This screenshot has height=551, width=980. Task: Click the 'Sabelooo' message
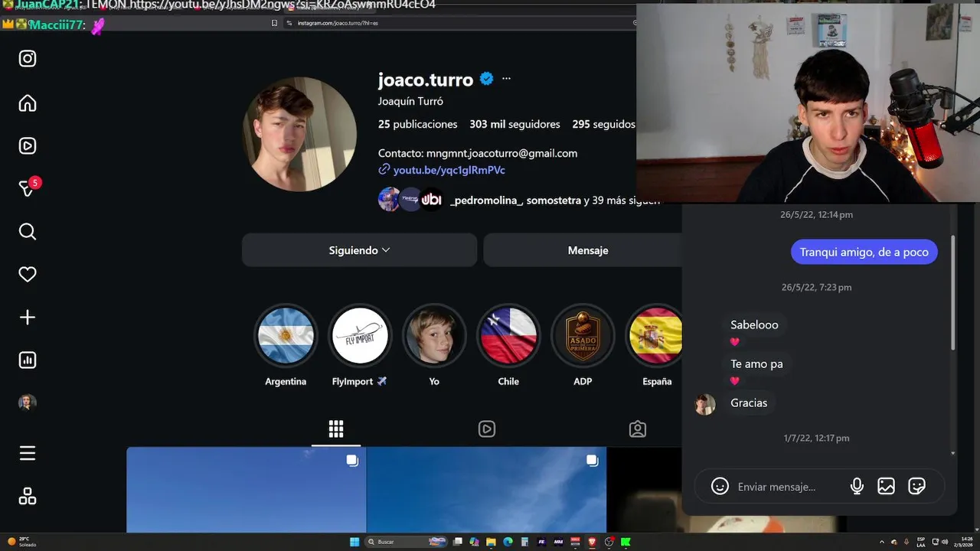(754, 324)
